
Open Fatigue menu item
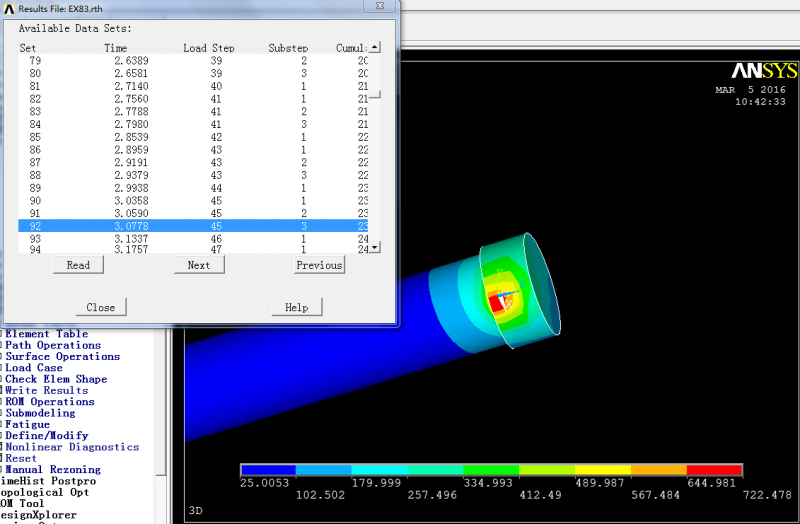(28, 424)
